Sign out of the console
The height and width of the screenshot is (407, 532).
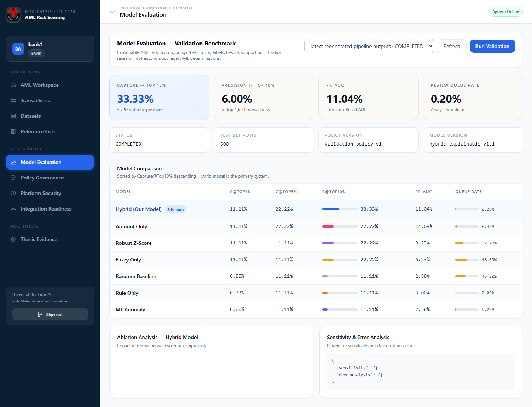pyautogui.click(x=50, y=314)
